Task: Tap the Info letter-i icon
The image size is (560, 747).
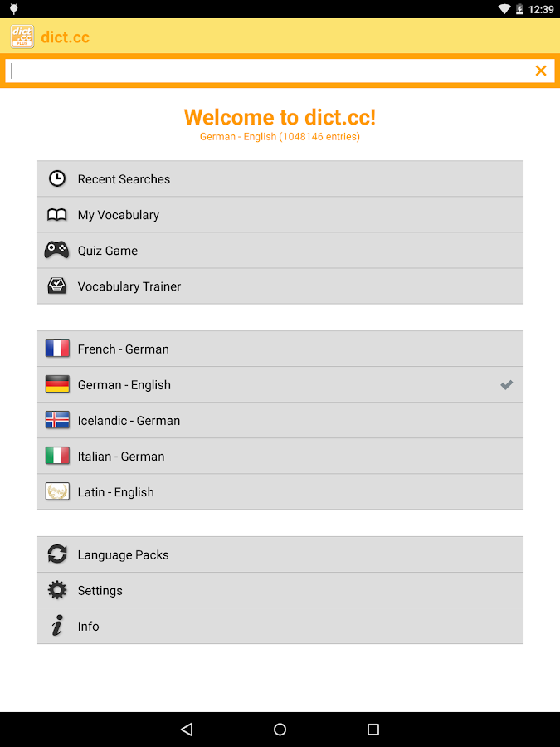Action: click(57, 627)
